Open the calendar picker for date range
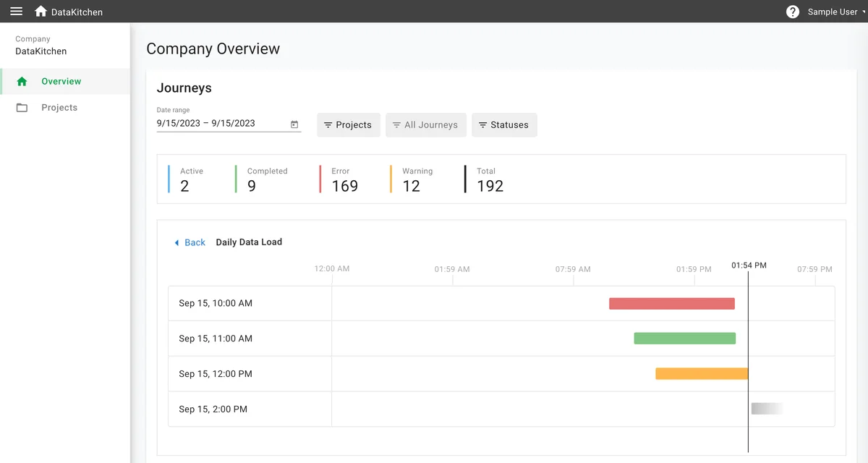Viewport: 868px width, 463px height. (x=294, y=124)
